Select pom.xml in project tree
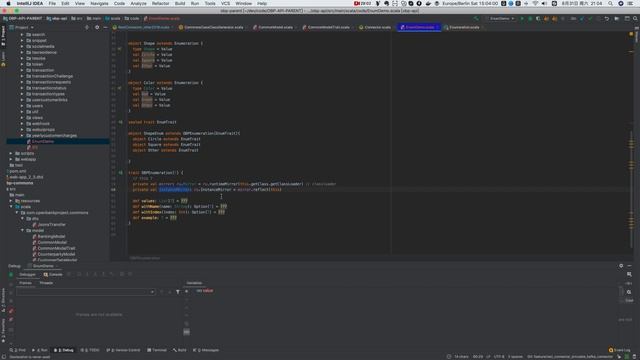The height and width of the screenshot is (360, 640). (17, 171)
